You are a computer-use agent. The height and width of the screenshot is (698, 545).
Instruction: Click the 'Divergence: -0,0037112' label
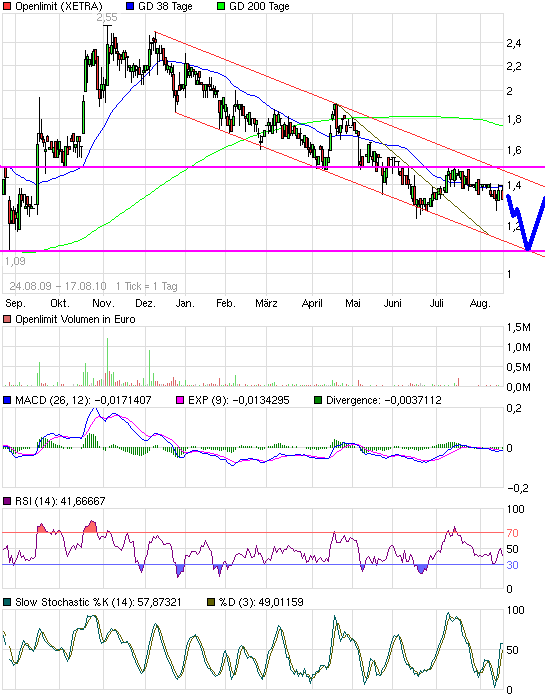(x=384, y=400)
